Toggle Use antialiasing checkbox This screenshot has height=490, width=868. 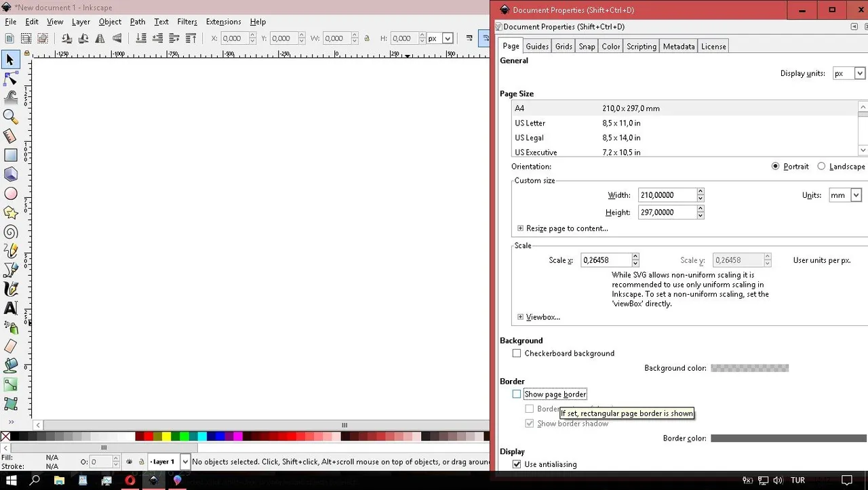point(517,464)
